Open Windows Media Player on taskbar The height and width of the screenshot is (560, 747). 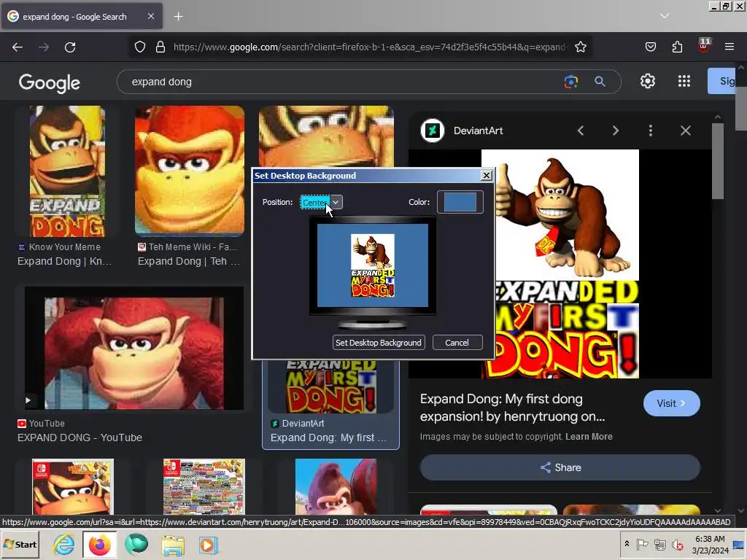point(208,545)
